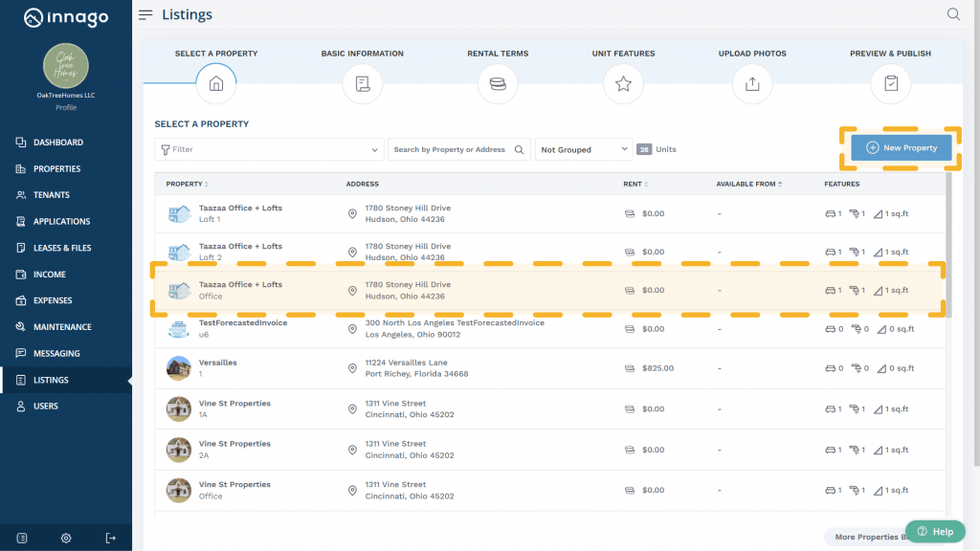Click the search magnifier icon in header
The width and height of the screenshot is (980, 551).
(x=953, y=14)
